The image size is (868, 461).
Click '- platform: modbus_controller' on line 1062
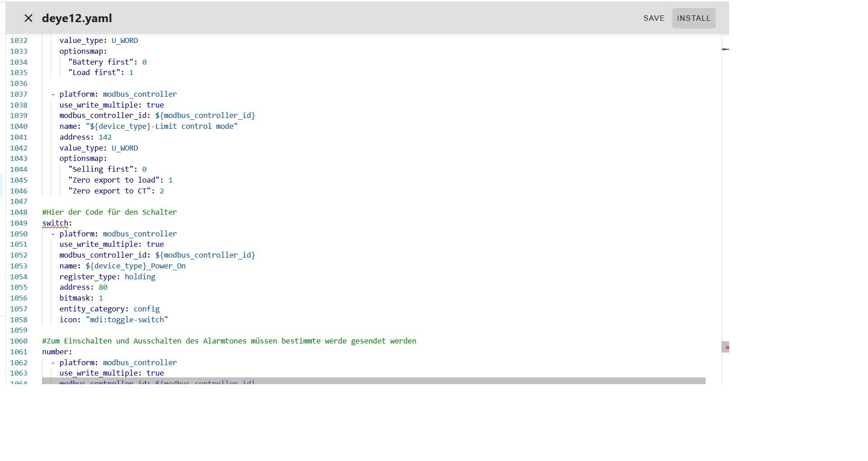(x=114, y=362)
